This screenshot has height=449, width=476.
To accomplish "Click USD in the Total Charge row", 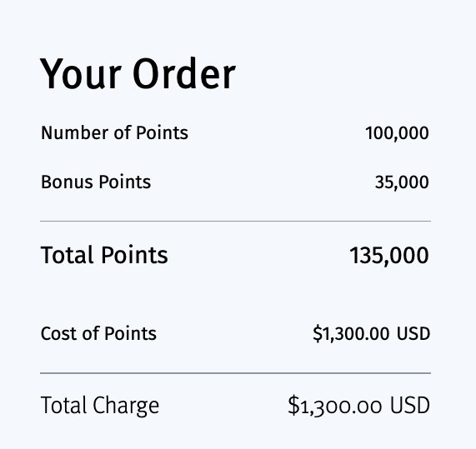I will click(x=410, y=406).
